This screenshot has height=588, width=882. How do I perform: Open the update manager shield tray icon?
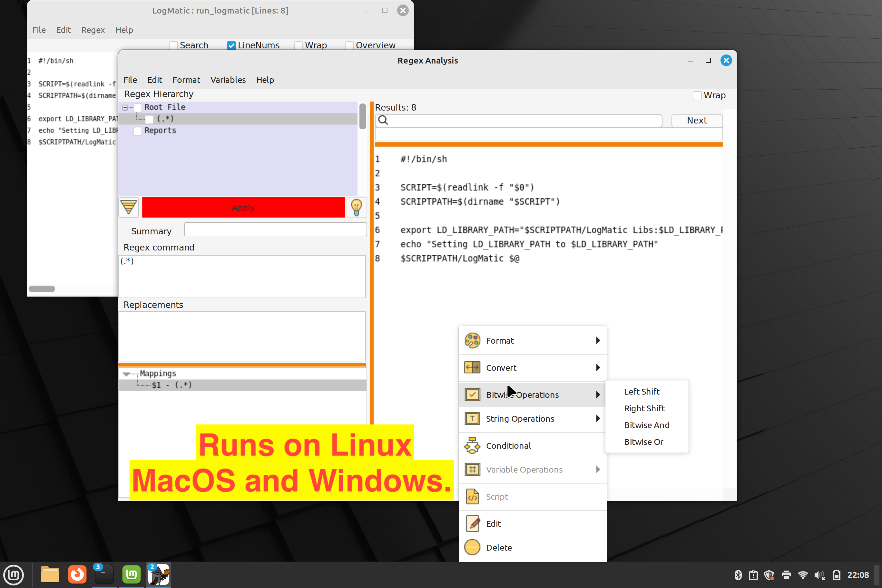click(769, 575)
